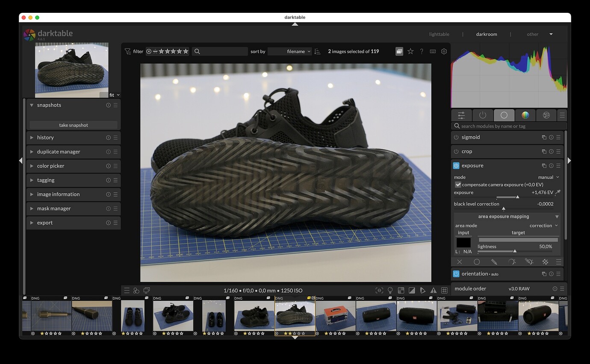Toggle compensate camera exposure checkbox
The height and width of the screenshot is (364, 590).
coord(458,185)
